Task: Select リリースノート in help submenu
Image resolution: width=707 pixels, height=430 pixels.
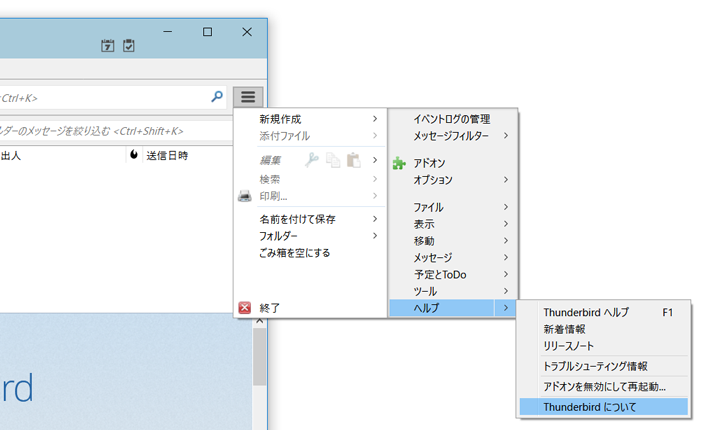Action: [604, 346]
